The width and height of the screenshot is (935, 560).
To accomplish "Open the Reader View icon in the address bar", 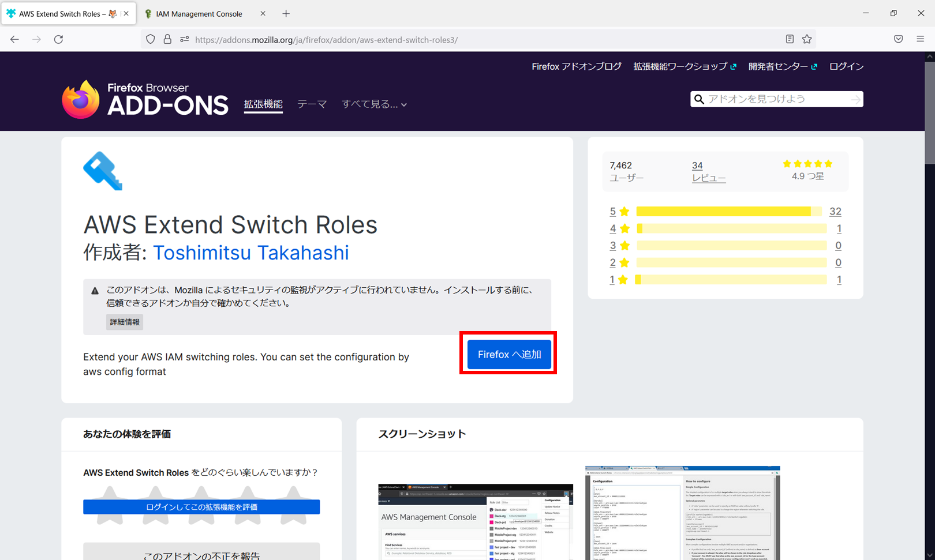I will (x=790, y=39).
